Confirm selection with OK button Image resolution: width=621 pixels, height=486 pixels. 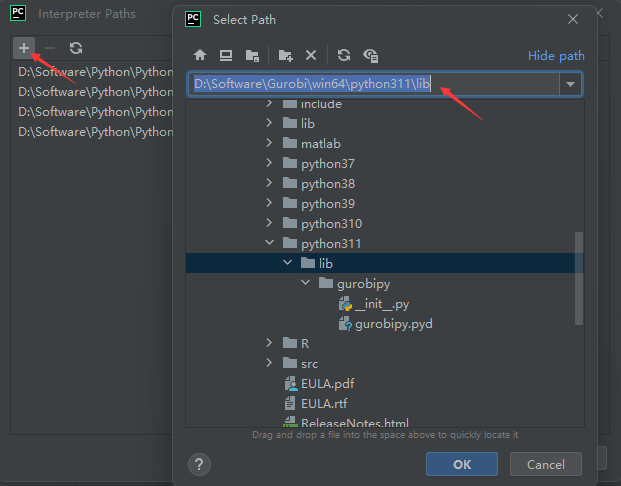461,464
